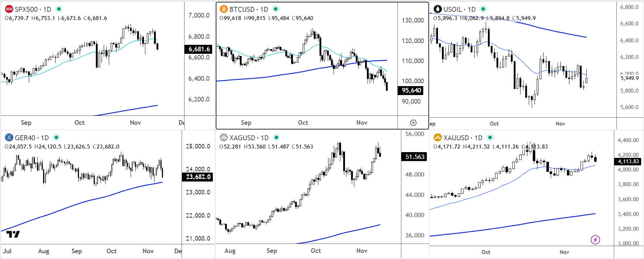
Task: Click the Nov label on SPX500 time axis
Action: pyautogui.click(x=135, y=122)
